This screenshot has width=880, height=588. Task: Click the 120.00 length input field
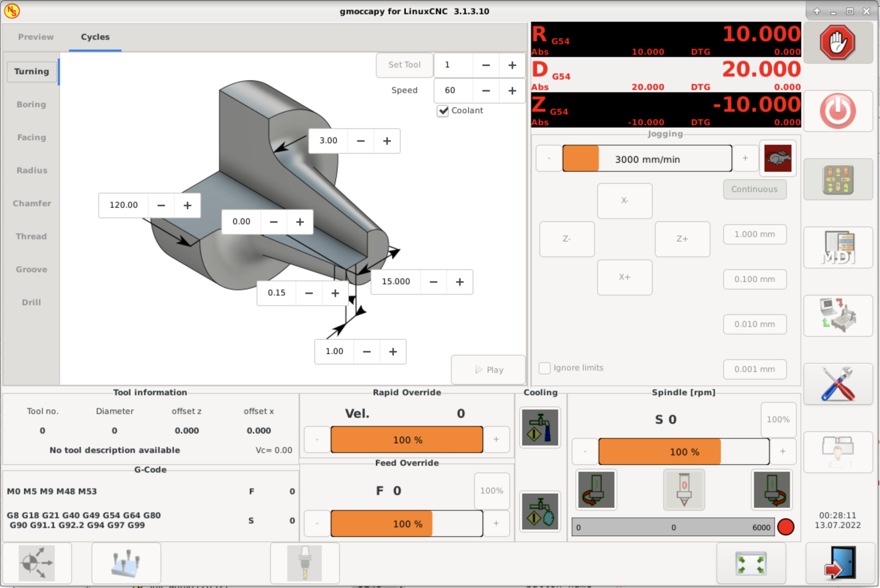[123, 205]
